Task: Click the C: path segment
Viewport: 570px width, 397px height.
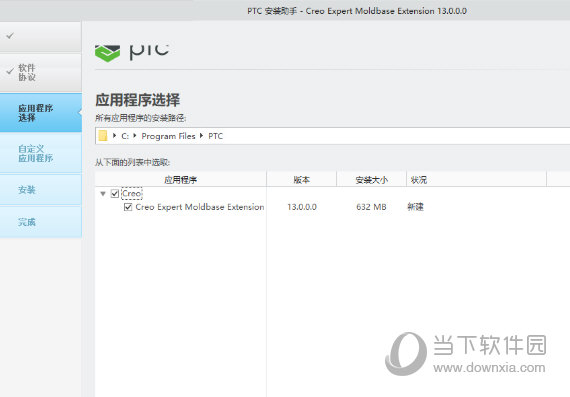Action: pos(125,136)
